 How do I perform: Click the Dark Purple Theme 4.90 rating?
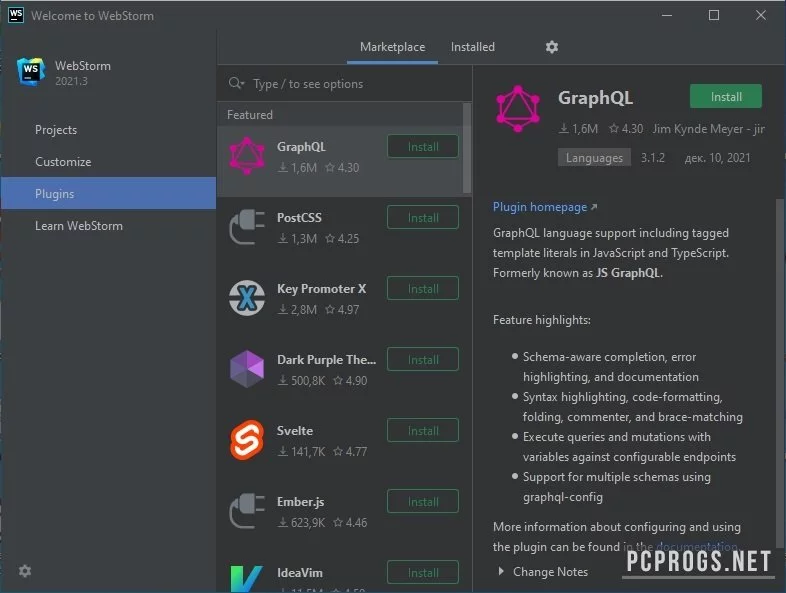tap(350, 380)
